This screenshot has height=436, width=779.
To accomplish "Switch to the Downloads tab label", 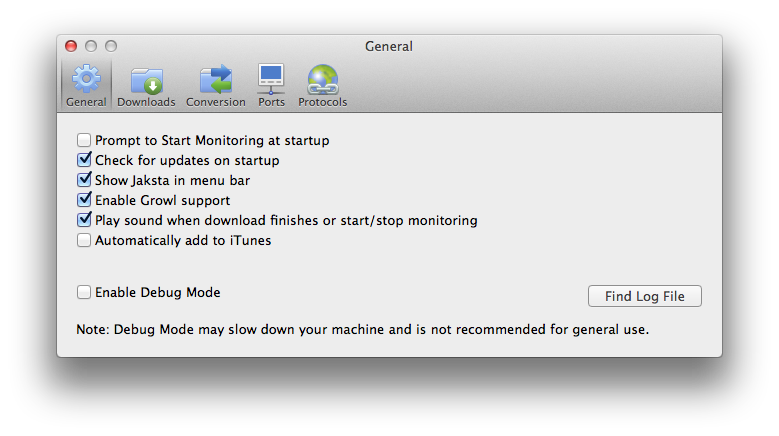I will [146, 102].
